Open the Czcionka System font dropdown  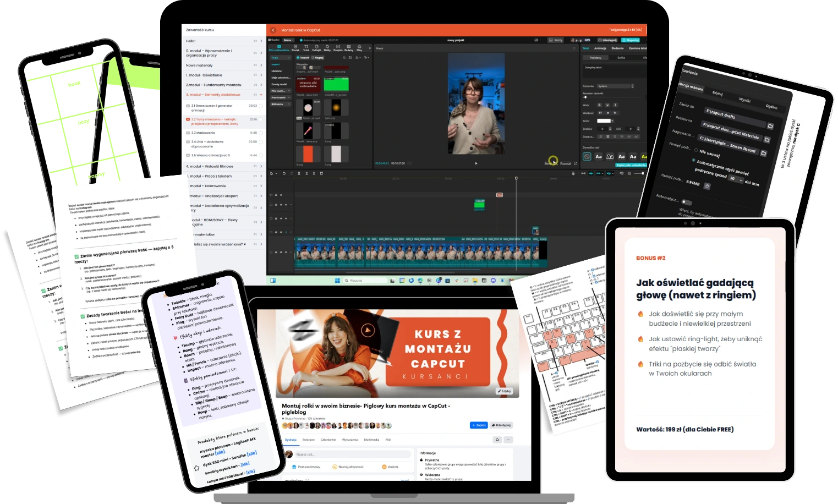(616, 86)
